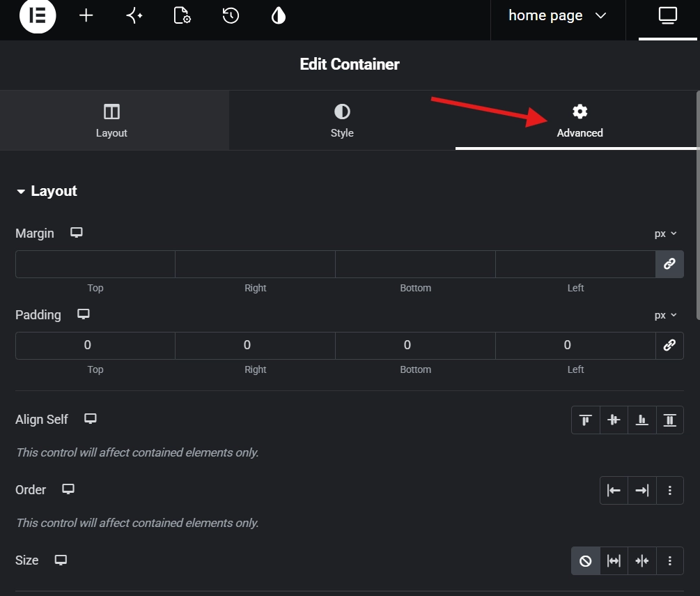Open the Elementor main menu logo
The width and height of the screenshot is (700, 596).
click(x=38, y=15)
